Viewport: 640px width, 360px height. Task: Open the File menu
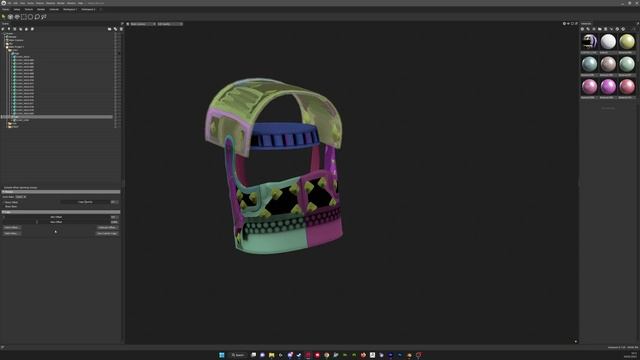point(9,3)
